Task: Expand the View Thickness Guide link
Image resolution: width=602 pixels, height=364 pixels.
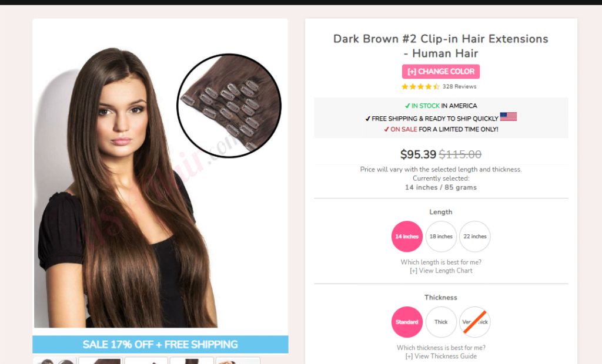Action: (x=441, y=356)
